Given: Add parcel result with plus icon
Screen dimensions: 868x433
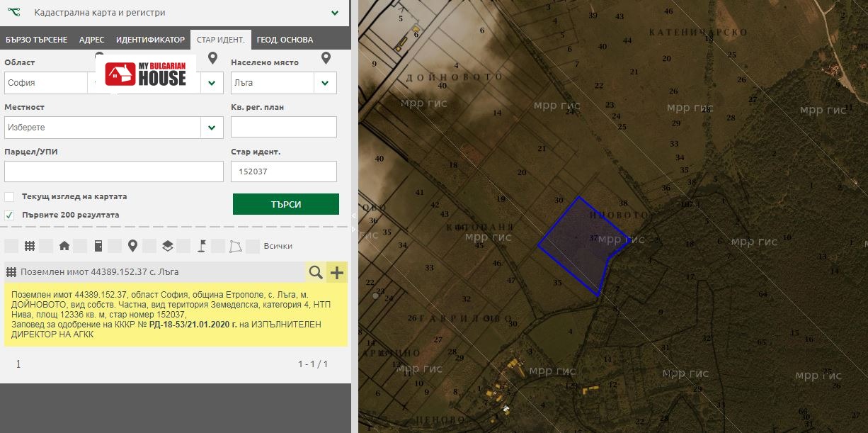Looking at the screenshot, I should (x=337, y=272).
